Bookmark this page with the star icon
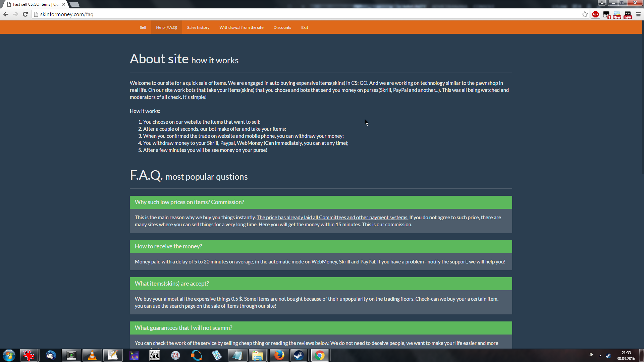Image resolution: width=644 pixels, height=362 pixels. tap(585, 14)
